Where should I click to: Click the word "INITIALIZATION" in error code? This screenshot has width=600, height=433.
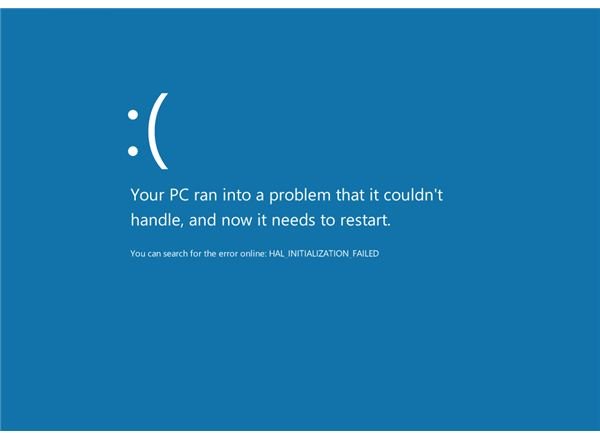(318, 254)
